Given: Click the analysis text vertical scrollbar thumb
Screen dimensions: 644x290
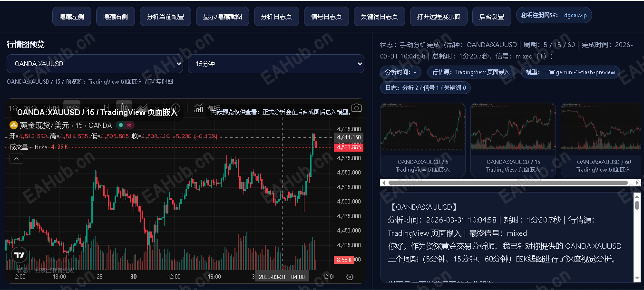Looking at the screenshot, I should coord(637,205).
